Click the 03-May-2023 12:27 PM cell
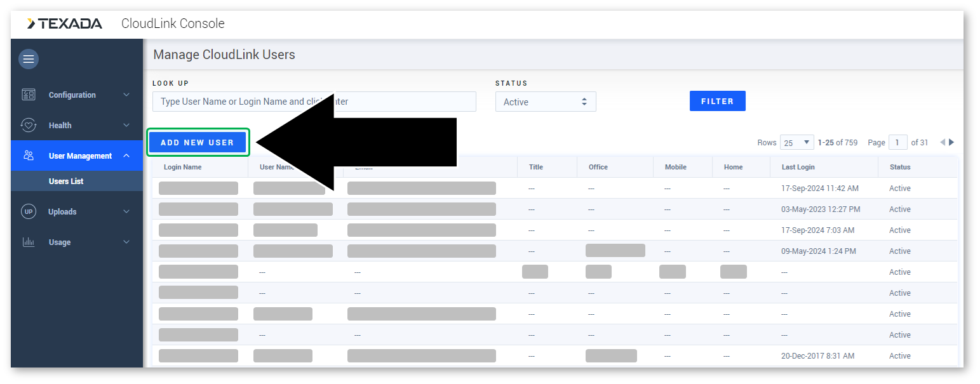The height and width of the screenshot is (384, 980). tap(821, 209)
